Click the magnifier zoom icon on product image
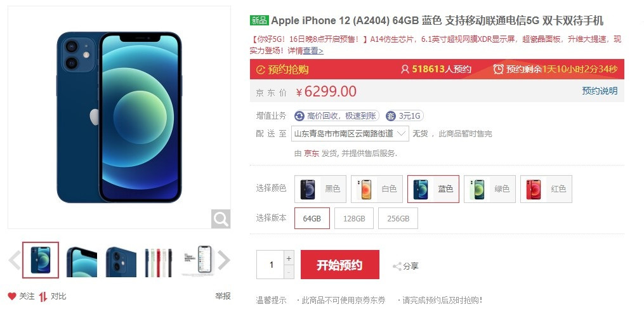Screen dimensions: 644x328 click(221, 219)
